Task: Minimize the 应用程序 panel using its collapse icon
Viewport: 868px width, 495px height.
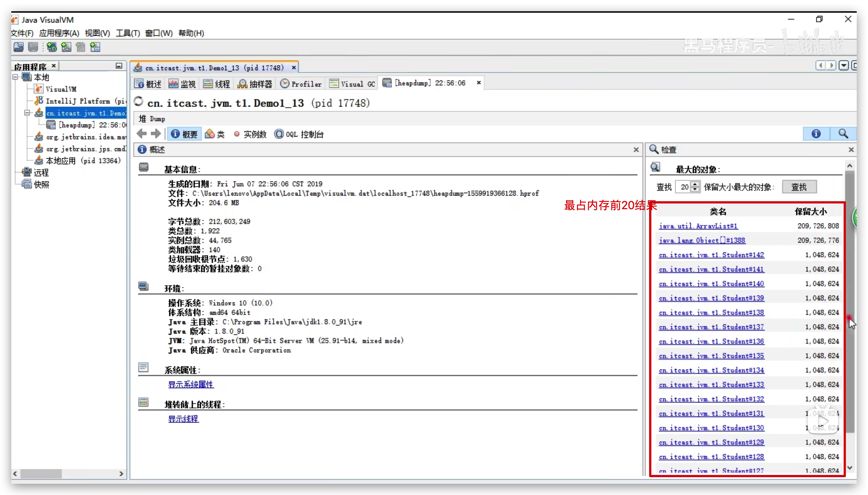Action: click(x=119, y=65)
